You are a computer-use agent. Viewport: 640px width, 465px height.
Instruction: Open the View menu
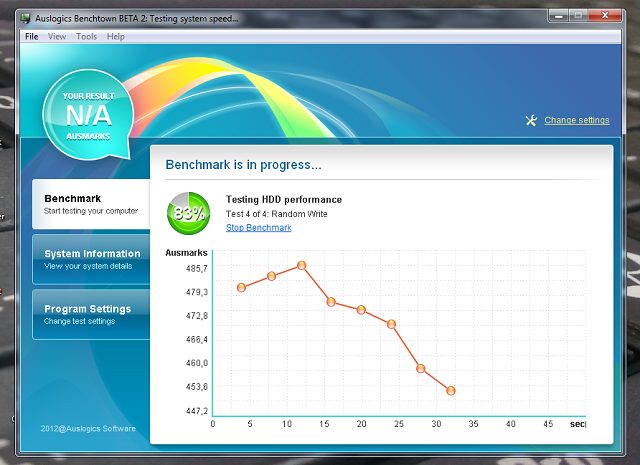point(57,36)
